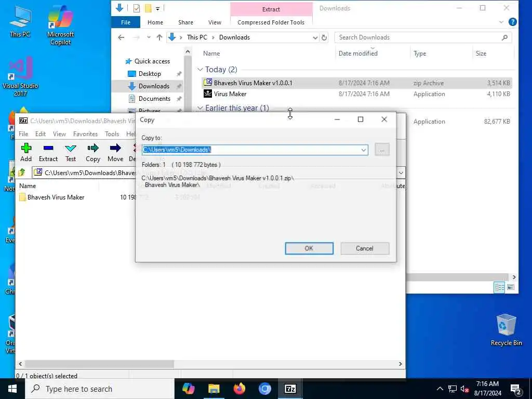Image resolution: width=532 pixels, height=399 pixels.
Task: Click the Properties quick access icon
Action: pyautogui.click(x=137, y=8)
